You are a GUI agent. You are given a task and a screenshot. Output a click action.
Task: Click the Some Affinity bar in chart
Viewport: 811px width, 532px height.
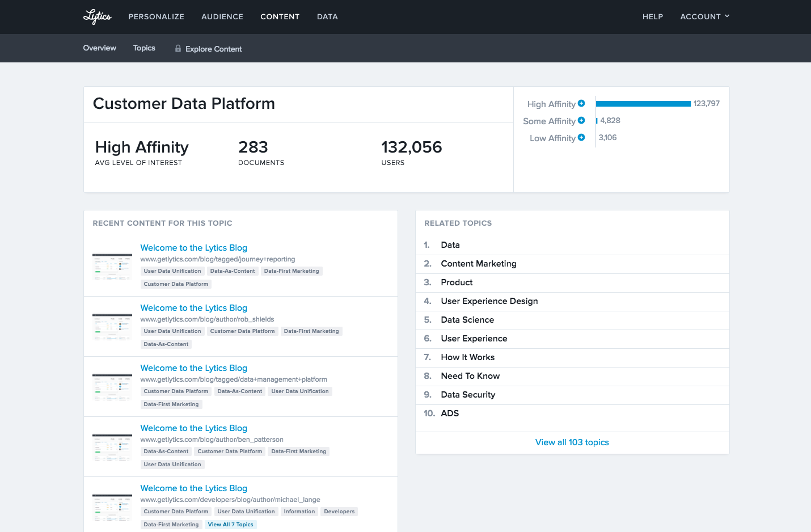[597, 121]
